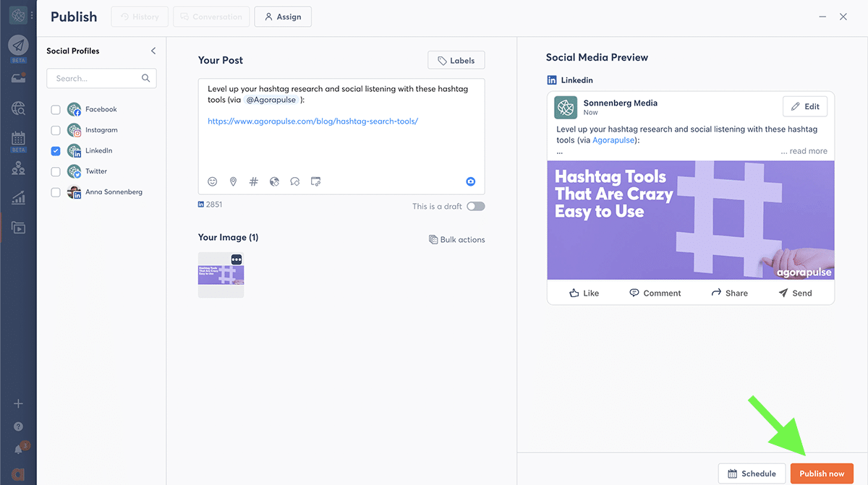Click the blue camera upload icon
Screen dimensions: 868x485
(471, 182)
